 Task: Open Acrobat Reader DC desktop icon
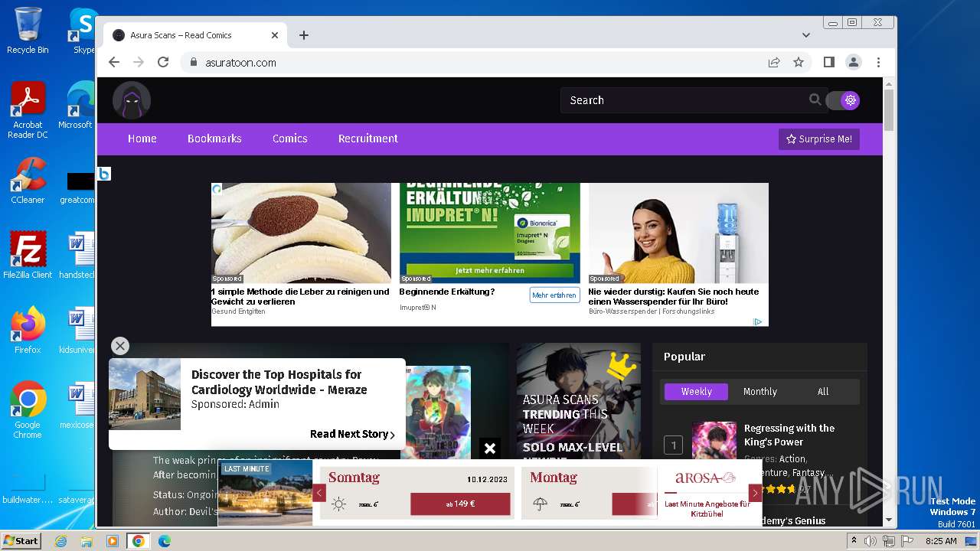[x=28, y=111]
